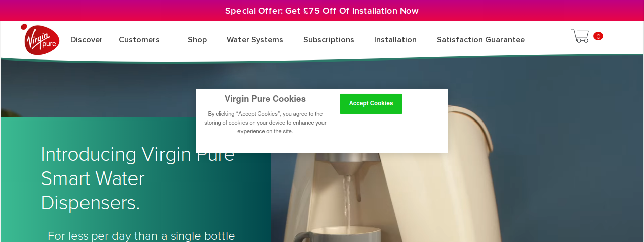Click the Virgin Pure Cookies heading

265,99
